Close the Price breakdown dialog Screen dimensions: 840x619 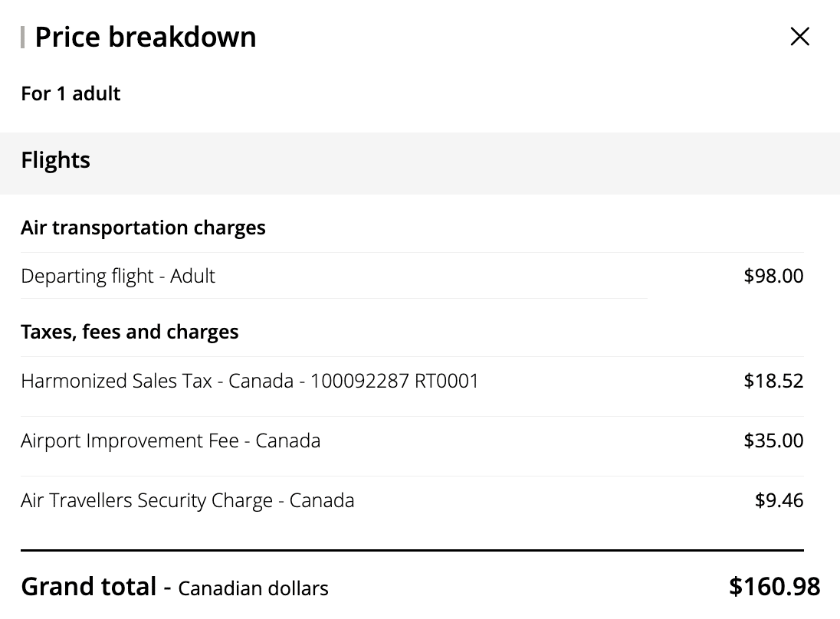pos(799,37)
